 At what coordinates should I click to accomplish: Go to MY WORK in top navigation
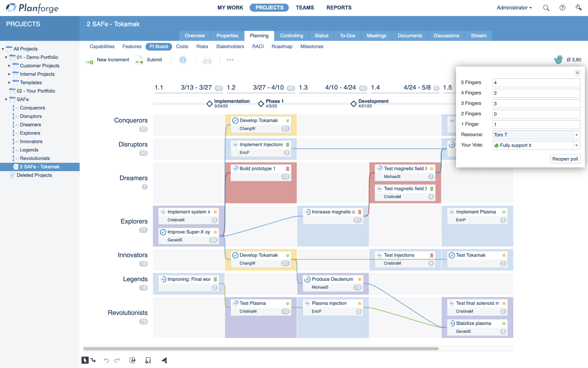pyautogui.click(x=230, y=8)
